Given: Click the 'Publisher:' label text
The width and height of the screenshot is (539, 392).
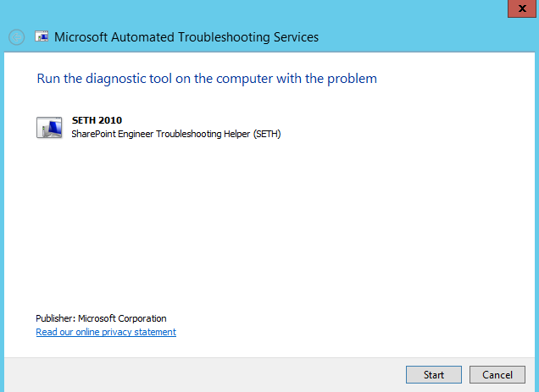Looking at the screenshot, I should pos(56,318).
